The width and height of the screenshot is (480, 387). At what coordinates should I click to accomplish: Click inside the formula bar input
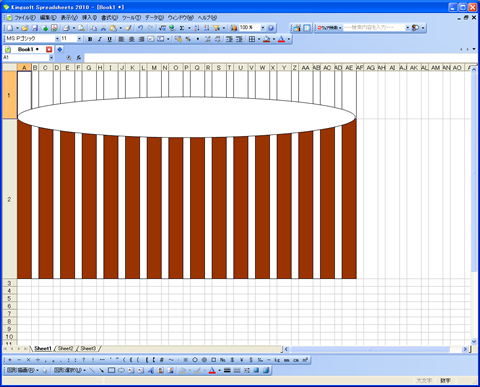click(x=280, y=58)
